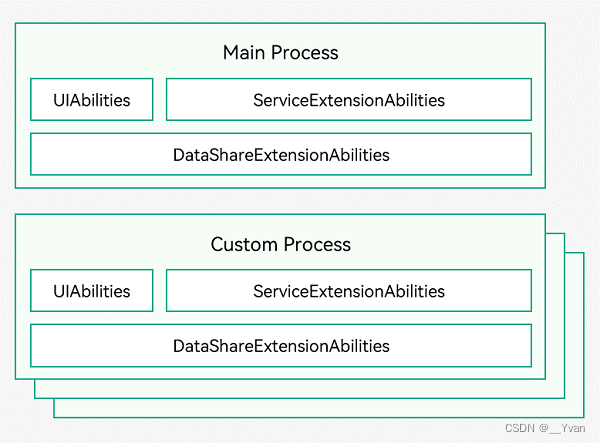600x443 pixels.
Task: Click the word Custom in lower title
Action: point(244,244)
